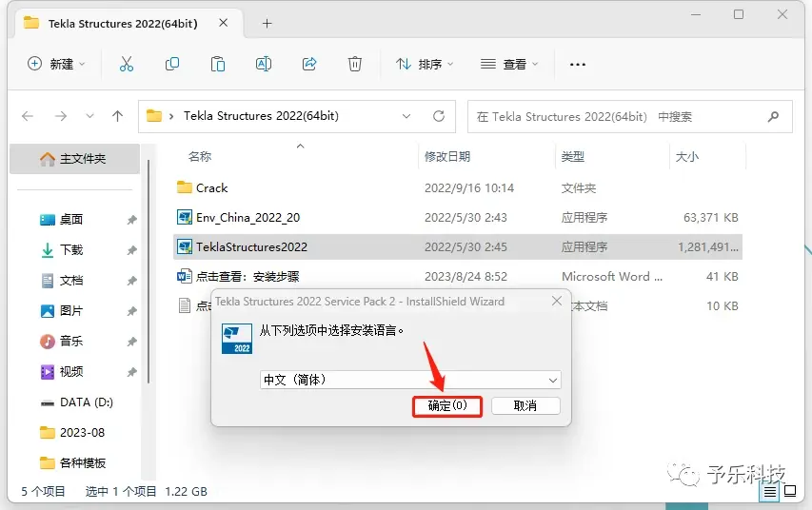812x510 pixels.
Task: Click the Paste clipboard icon
Action: point(217,64)
